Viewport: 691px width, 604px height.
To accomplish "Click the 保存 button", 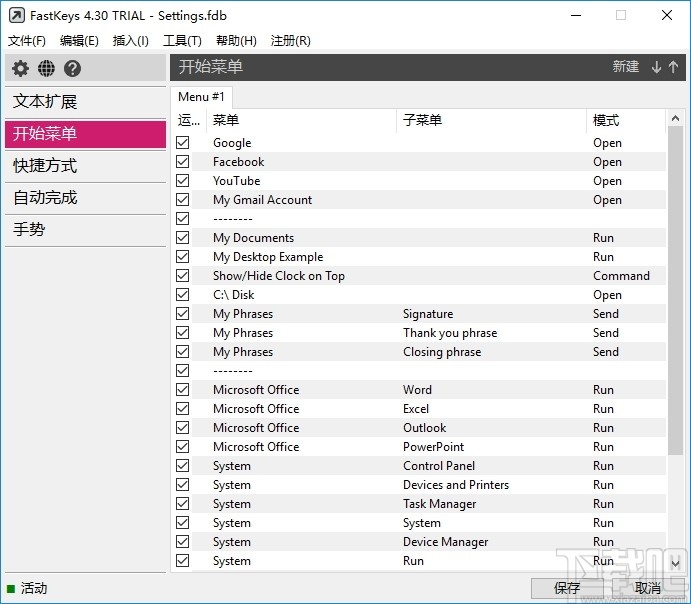I will point(567,588).
